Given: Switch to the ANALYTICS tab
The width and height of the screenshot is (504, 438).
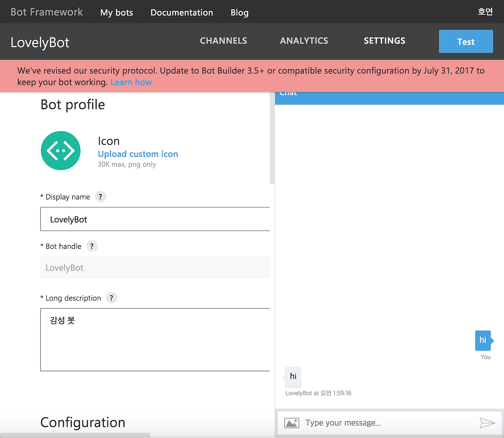Looking at the screenshot, I should (x=304, y=41).
